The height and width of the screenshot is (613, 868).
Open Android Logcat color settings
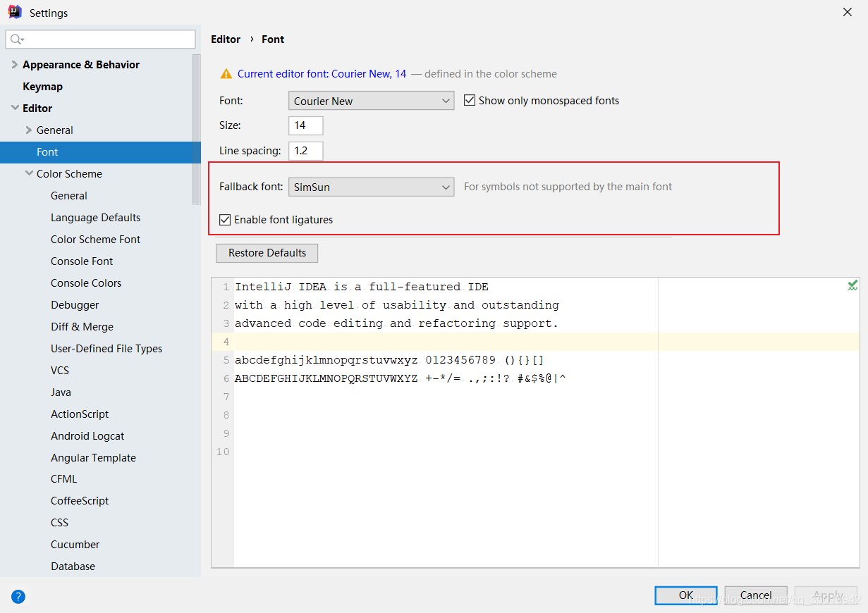point(87,436)
